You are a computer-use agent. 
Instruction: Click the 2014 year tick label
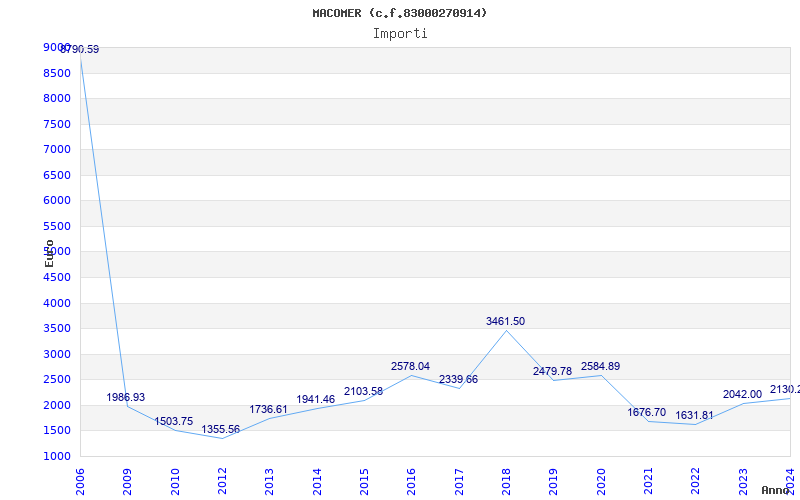point(317,482)
